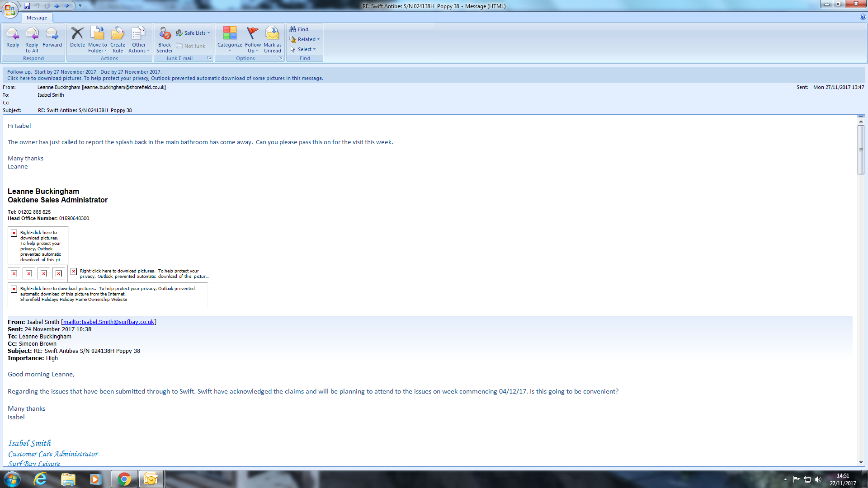Open Google Chrome from the taskbar
Image resolution: width=868 pixels, height=488 pixels.
pyautogui.click(x=124, y=479)
